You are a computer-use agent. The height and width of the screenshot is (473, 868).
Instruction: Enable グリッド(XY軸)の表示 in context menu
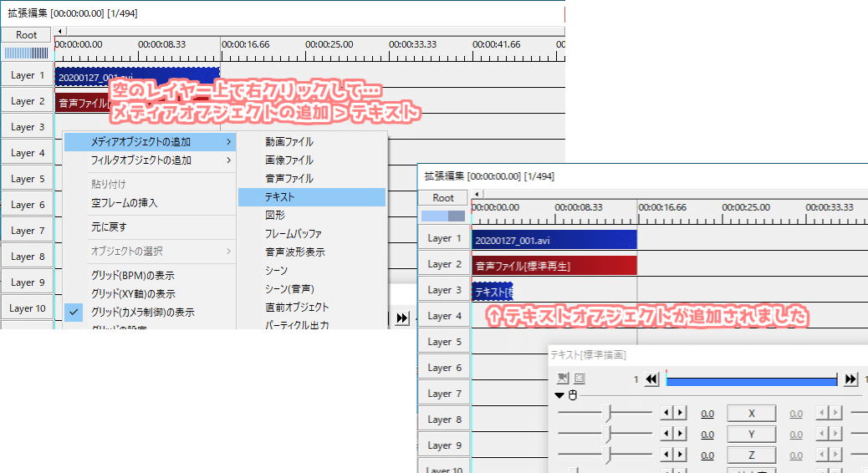(x=133, y=294)
